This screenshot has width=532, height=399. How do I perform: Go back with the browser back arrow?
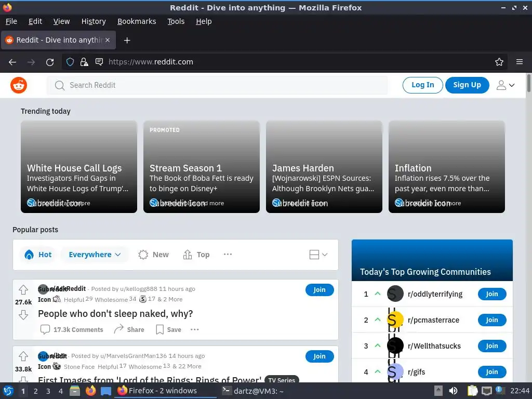[x=12, y=62]
